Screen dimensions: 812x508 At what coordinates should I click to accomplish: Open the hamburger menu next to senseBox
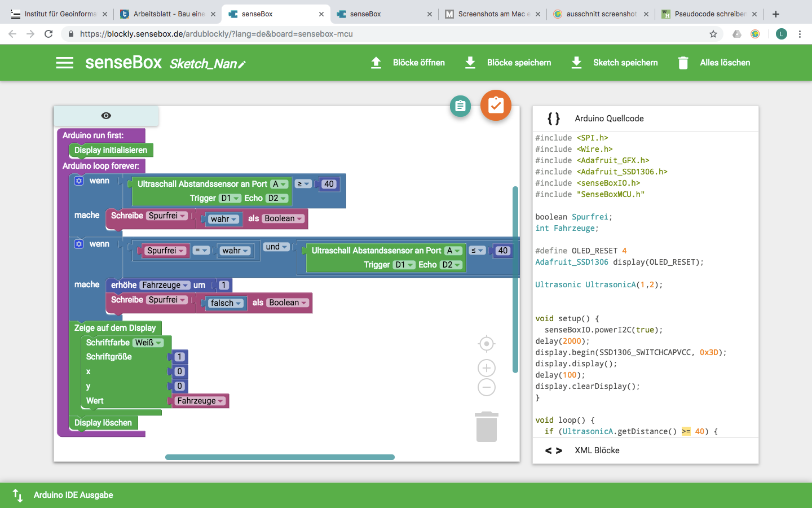[x=65, y=63]
